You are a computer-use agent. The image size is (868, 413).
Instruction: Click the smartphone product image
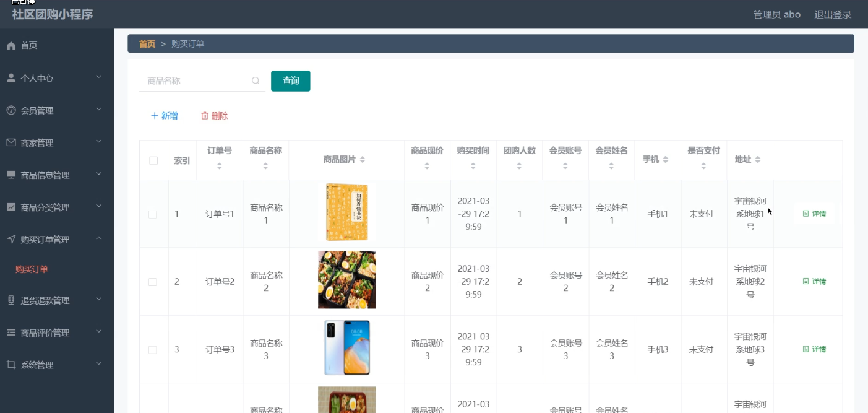tap(346, 347)
